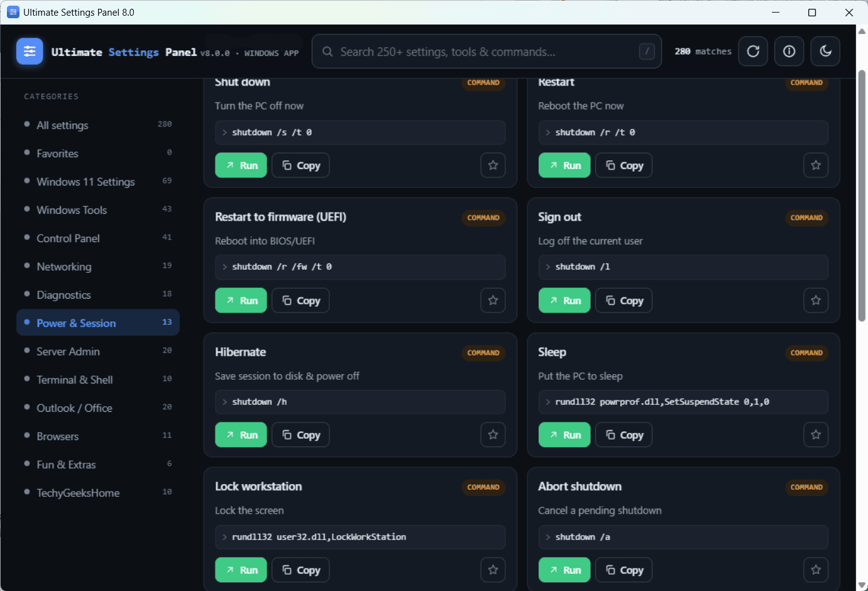The width and height of the screenshot is (868, 591).
Task: Run the Abort shutdown command
Action: pos(564,570)
